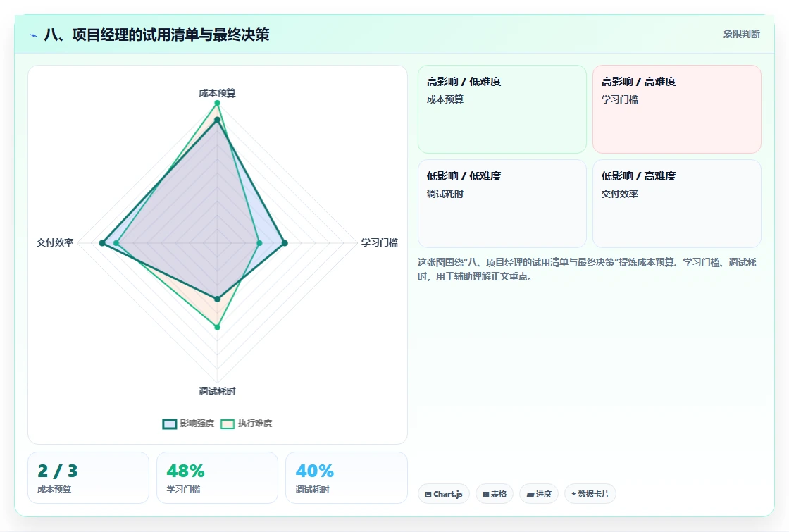Click 交付效率 text inside the 低影响 / 高难度 card
Image resolution: width=789 pixels, height=532 pixels.
coord(619,194)
